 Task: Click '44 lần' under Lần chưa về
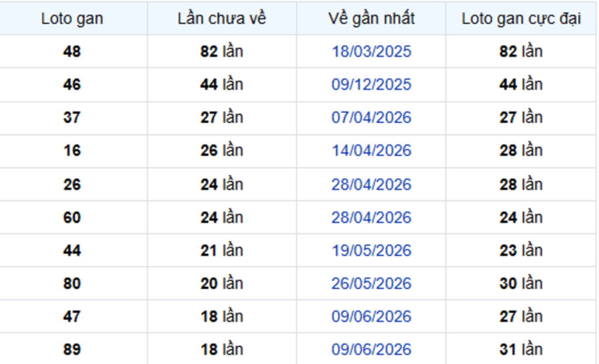coord(222,84)
